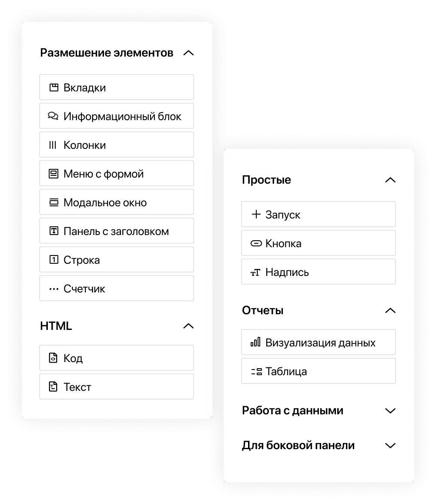
Task: Open the Для боковой панели section
Action: 390,445
